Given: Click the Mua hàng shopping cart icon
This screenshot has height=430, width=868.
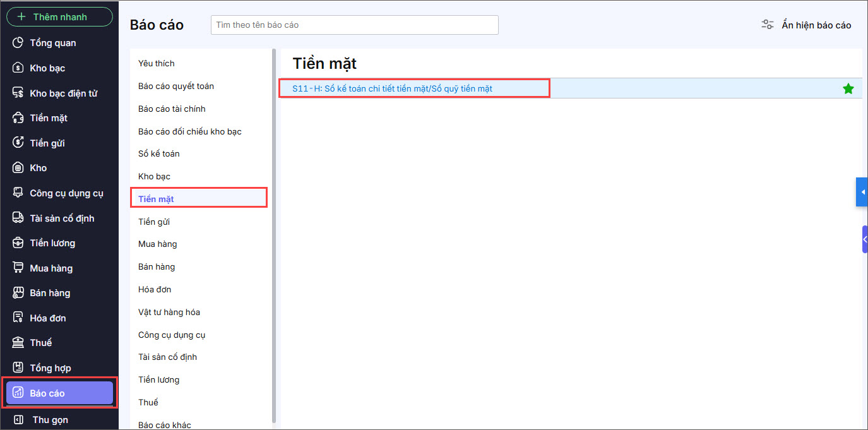Looking at the screenshot, I should coord(18,268).
